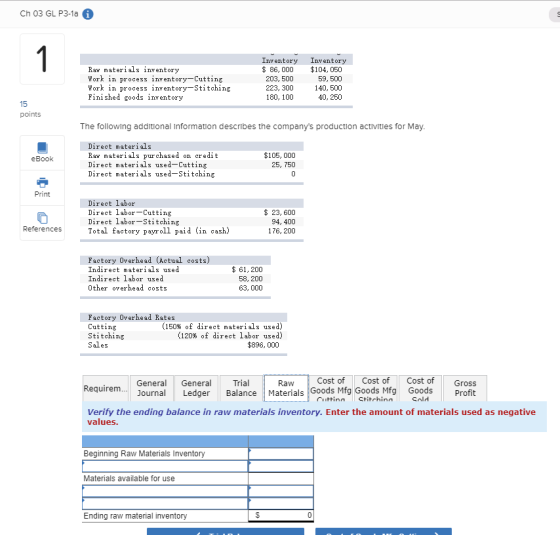Go to previous step with bottom left button
560x535 pixels.
tap(225, 531)
